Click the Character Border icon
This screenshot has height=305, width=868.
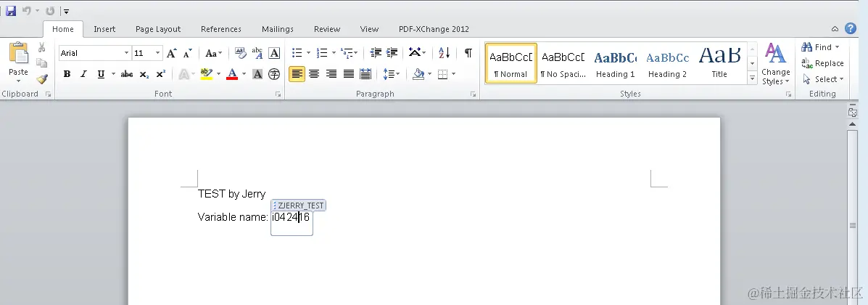tap(274, 53)
